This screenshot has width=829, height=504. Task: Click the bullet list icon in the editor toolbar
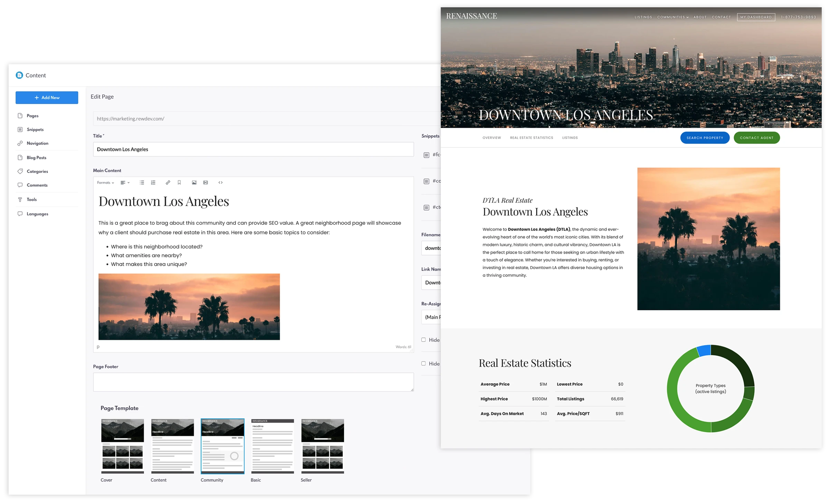[x=142, y=183]
